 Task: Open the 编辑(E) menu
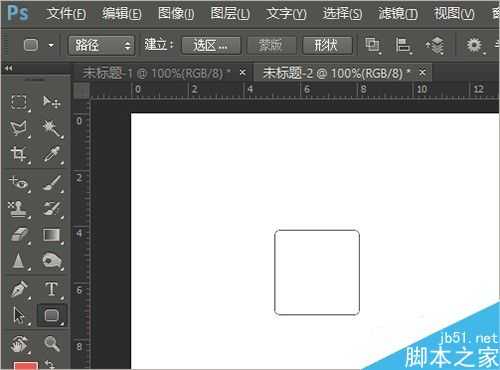pyautogui.click(x=122, y=13)
